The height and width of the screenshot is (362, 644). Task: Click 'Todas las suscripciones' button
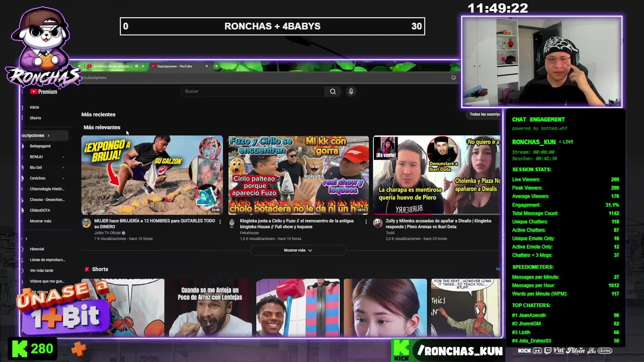pyautogui.click(x=485, y=114)
